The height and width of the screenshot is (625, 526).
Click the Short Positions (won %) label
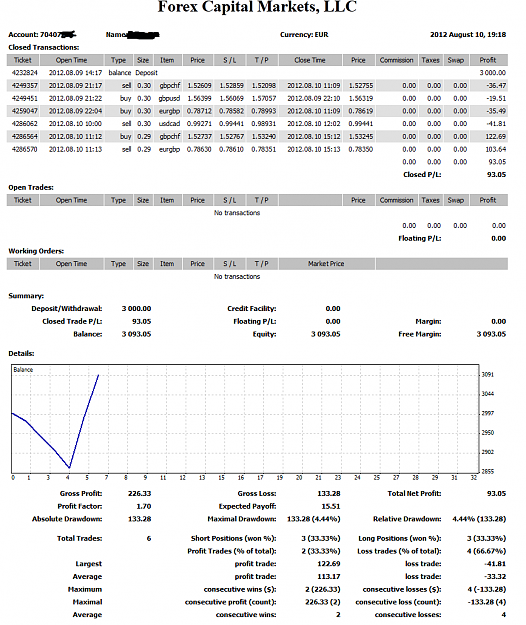point(234,539)
